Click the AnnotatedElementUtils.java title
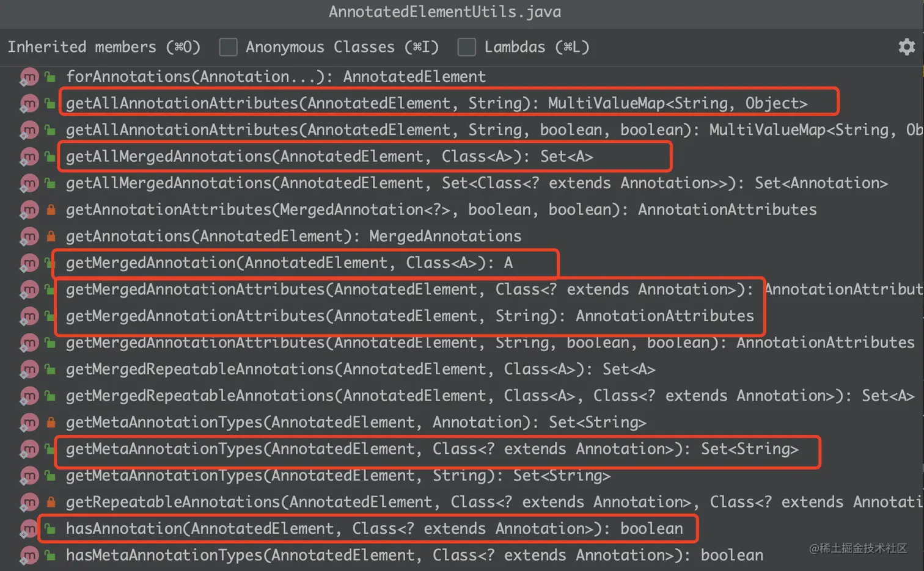Image resolution: width=924 pixels, height=571 pixels. tap(445, 12)
